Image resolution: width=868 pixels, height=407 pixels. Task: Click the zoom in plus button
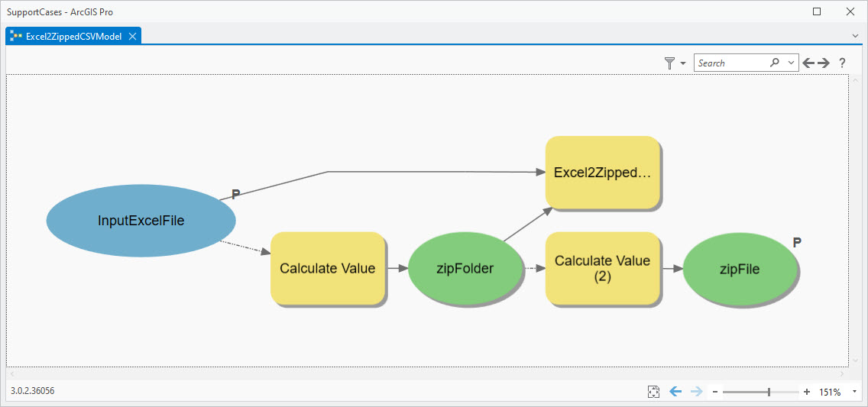tap(807, 392)
